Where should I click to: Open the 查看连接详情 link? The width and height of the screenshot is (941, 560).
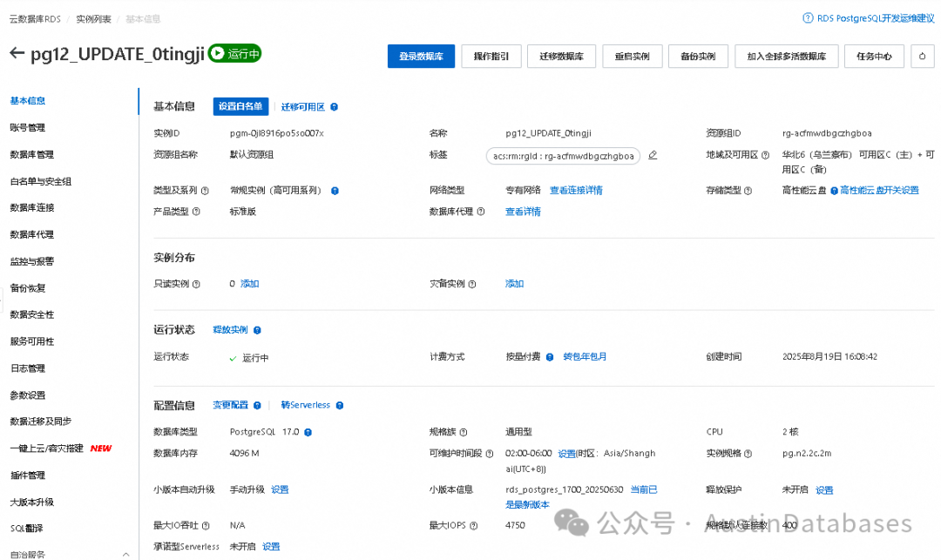pos(576,190)
